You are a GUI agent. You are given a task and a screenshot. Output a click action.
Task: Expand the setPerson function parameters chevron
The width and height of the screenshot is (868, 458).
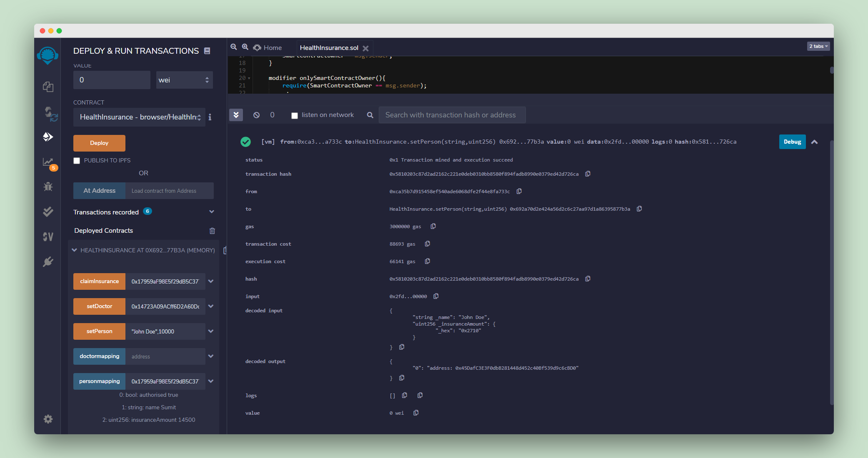[x=211, y=331]
